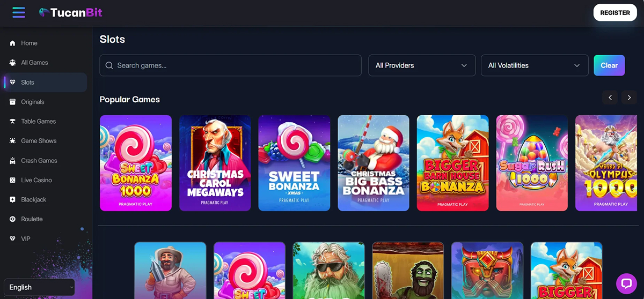Click the Home icon in the sidebar
644x299 pixels.
[12, 43]
